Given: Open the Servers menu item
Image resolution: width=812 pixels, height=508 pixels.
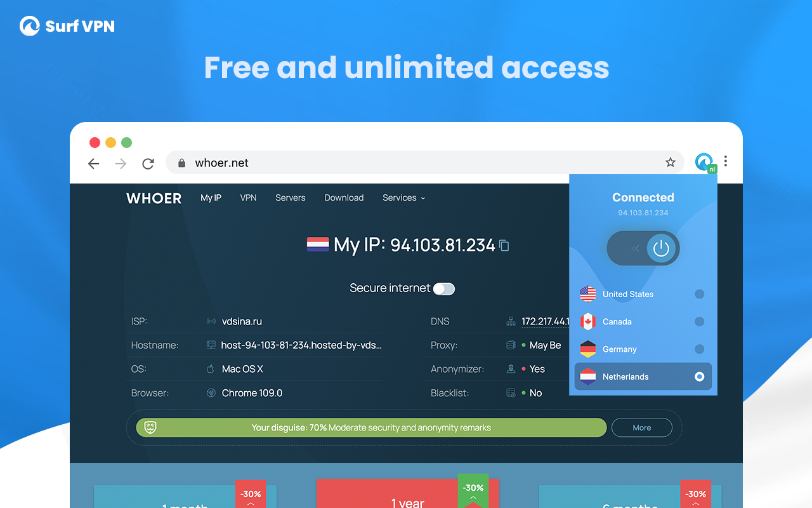Looking at the screenshot, I should tap(291, 197).
